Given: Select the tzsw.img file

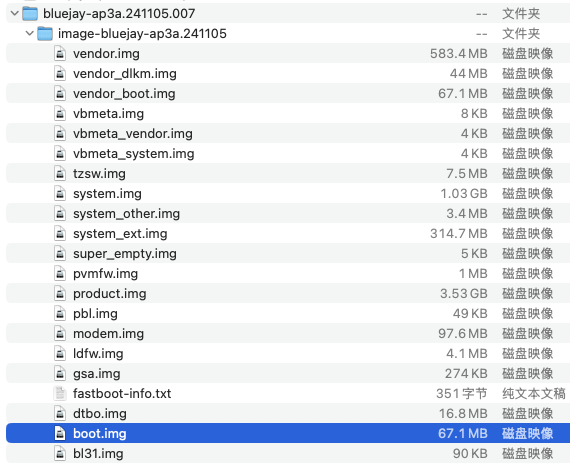Looking at the screenshot, I should 288,173.
